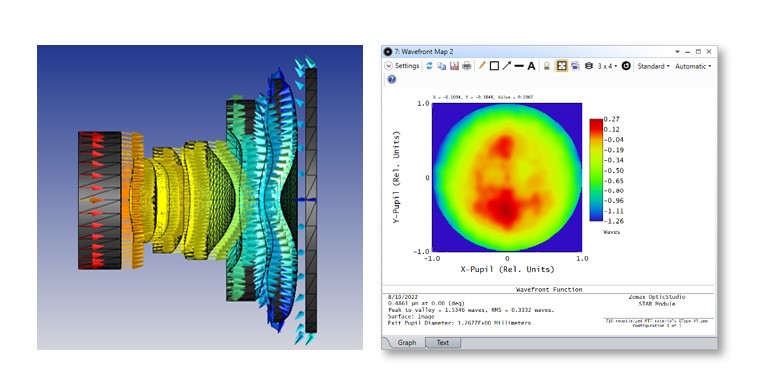Click the '0.27' legend maximum value
768x381 pixels.
click(611, 119)
